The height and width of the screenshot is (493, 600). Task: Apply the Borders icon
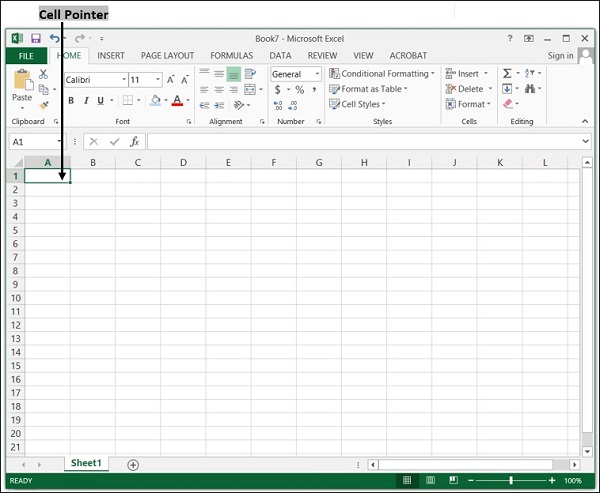(x=127, y=100)
